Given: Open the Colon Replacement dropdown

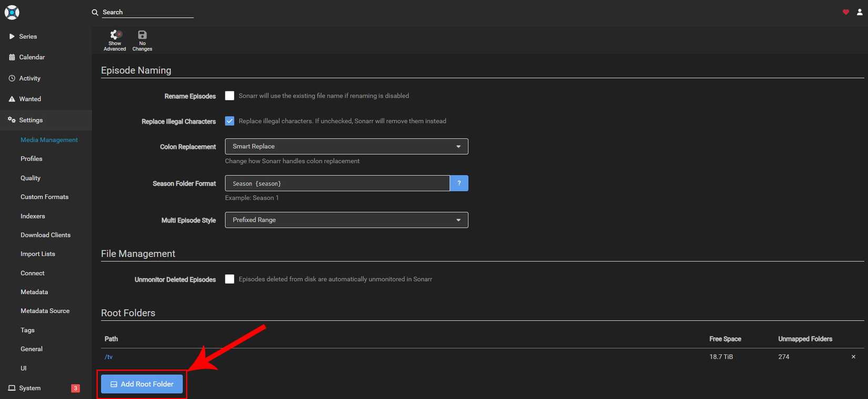Looking at the screenshot, I should pyautogui.click(x=346, y=146).
